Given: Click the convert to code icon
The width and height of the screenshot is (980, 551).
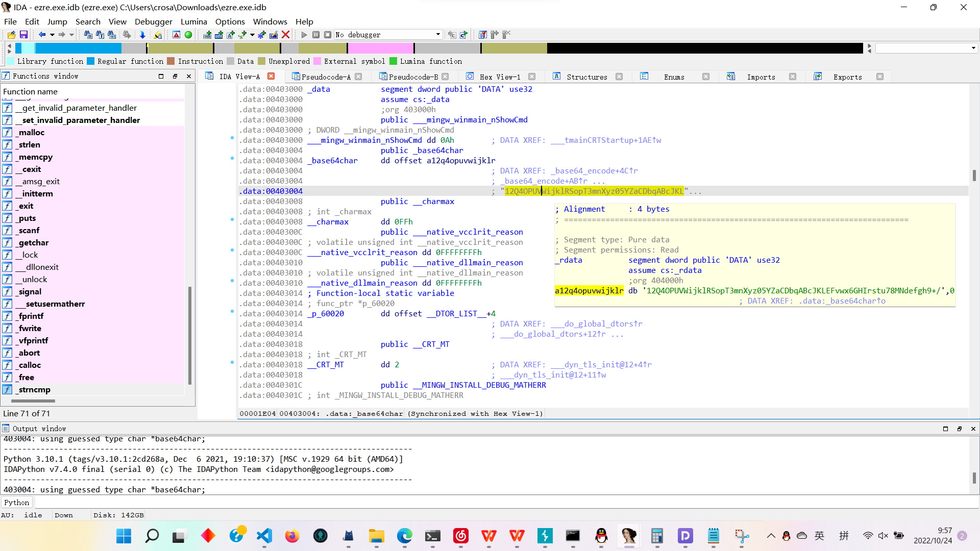Looking at the screenshot, I should [x=207, y=35].
